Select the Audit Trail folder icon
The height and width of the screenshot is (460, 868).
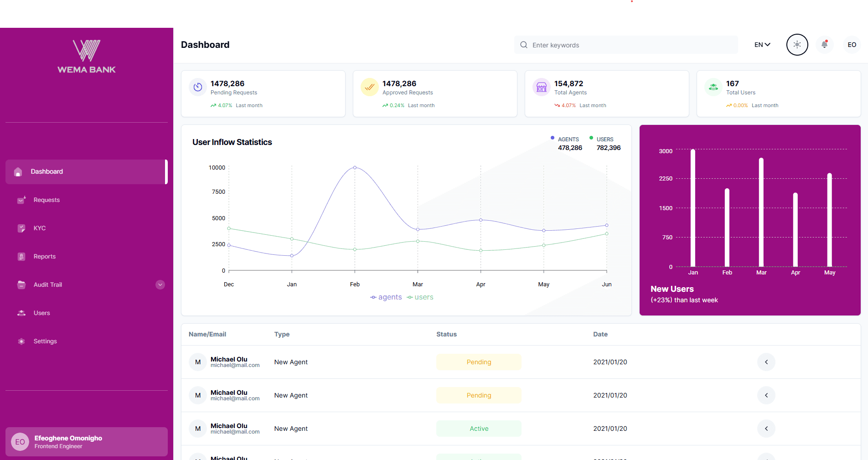click(21, 284)
